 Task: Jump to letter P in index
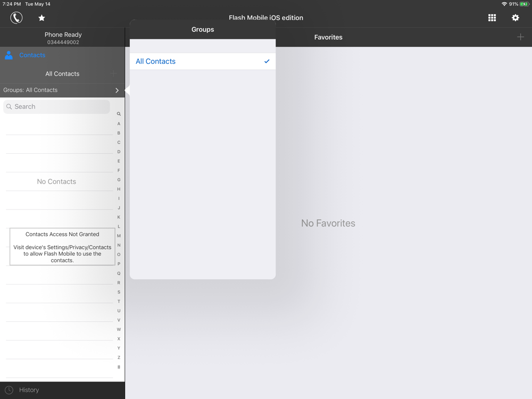(119, 264)
